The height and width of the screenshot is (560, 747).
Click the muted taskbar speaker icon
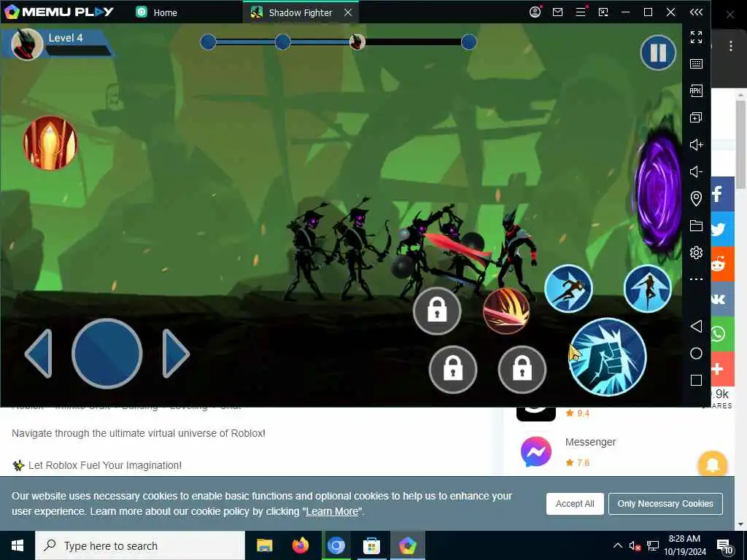tap(635, 545)
